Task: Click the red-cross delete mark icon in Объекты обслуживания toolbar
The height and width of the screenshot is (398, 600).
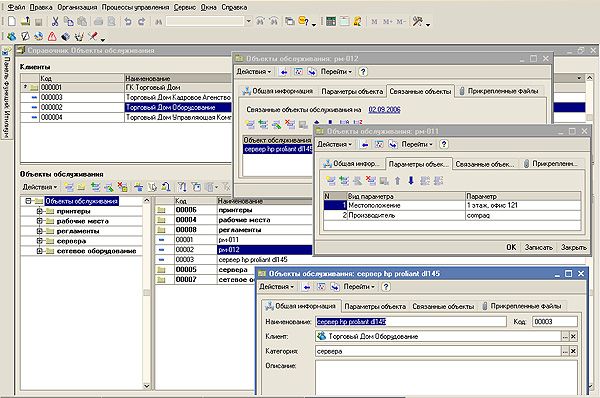Action: [x=122, y=187]
